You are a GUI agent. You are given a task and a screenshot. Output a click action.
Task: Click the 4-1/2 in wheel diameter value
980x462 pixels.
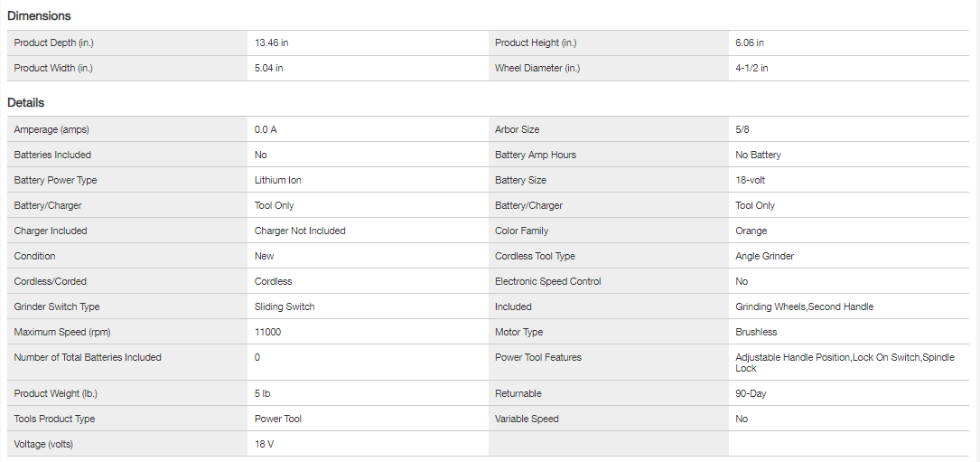[x=751, y=68]
